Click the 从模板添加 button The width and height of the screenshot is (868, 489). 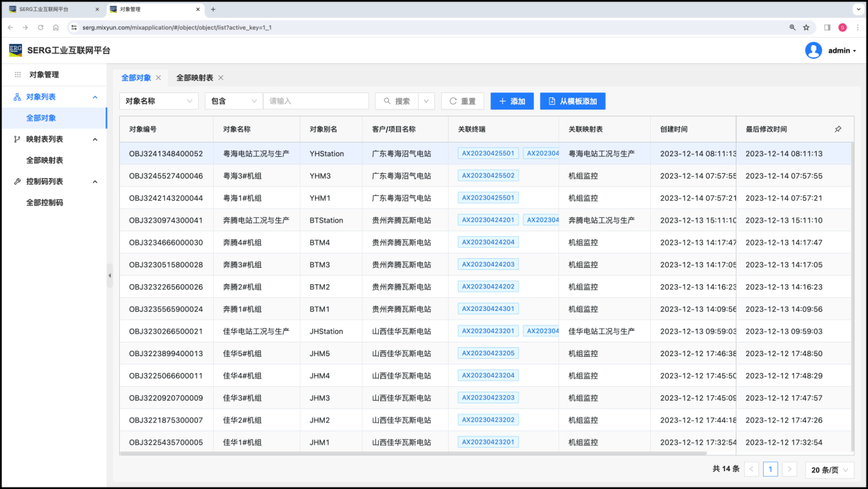coord(572,101)
